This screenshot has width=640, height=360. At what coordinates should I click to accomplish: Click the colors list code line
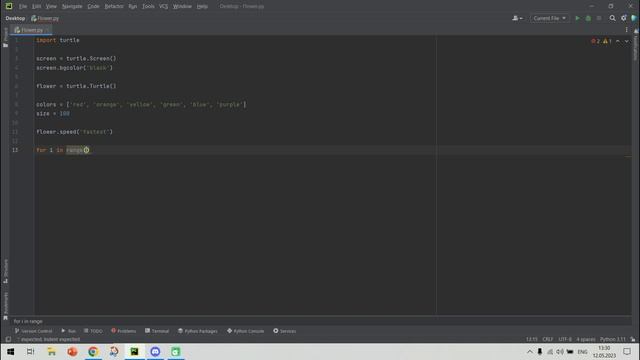tap(141, 104)
